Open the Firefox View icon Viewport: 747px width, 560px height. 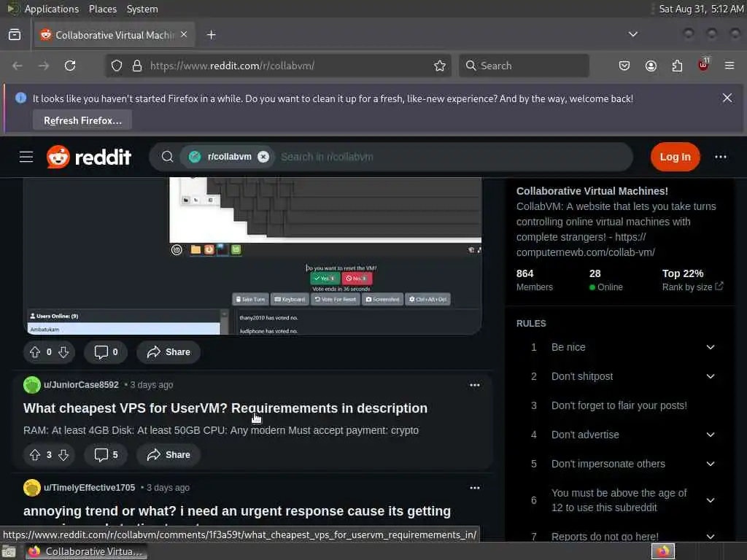click(x=15, y=35)
